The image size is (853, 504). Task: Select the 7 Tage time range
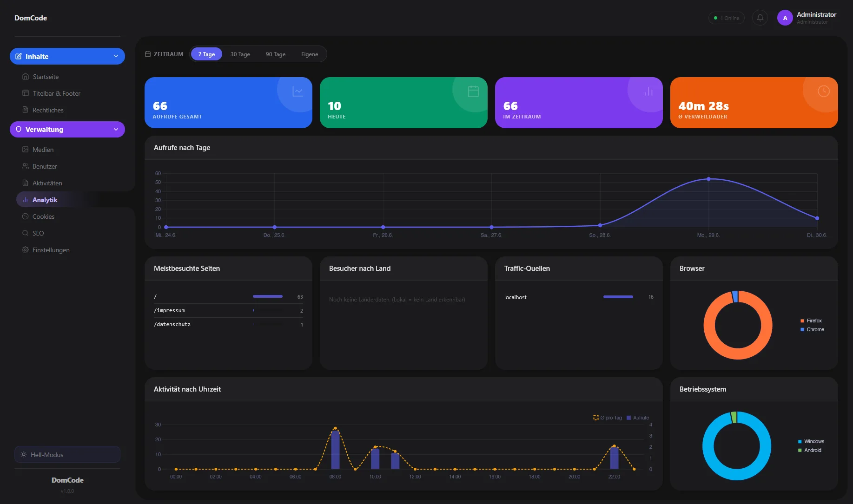[x=206, y=54]
